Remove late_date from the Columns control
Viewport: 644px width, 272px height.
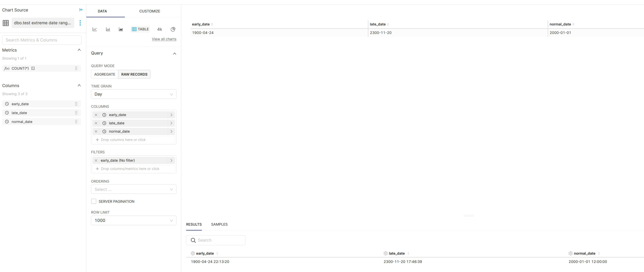point(96,123)
